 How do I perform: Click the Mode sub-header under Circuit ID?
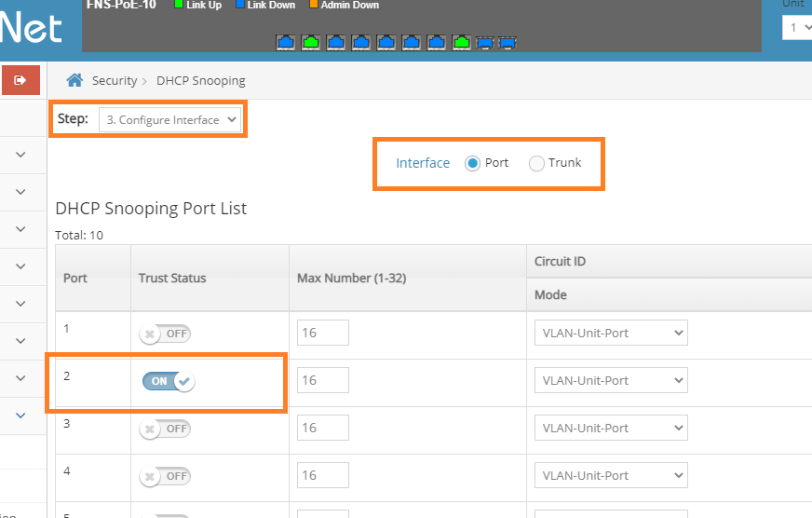pos(670,294)
